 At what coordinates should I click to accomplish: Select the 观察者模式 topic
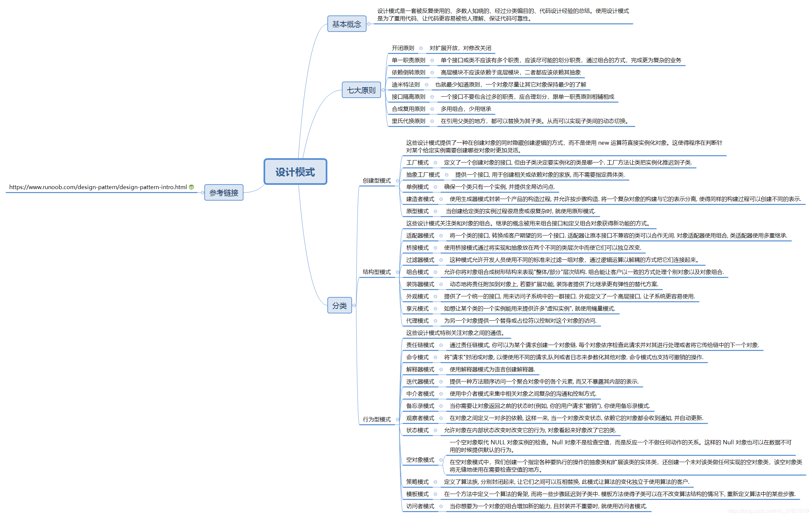(420, 418)
